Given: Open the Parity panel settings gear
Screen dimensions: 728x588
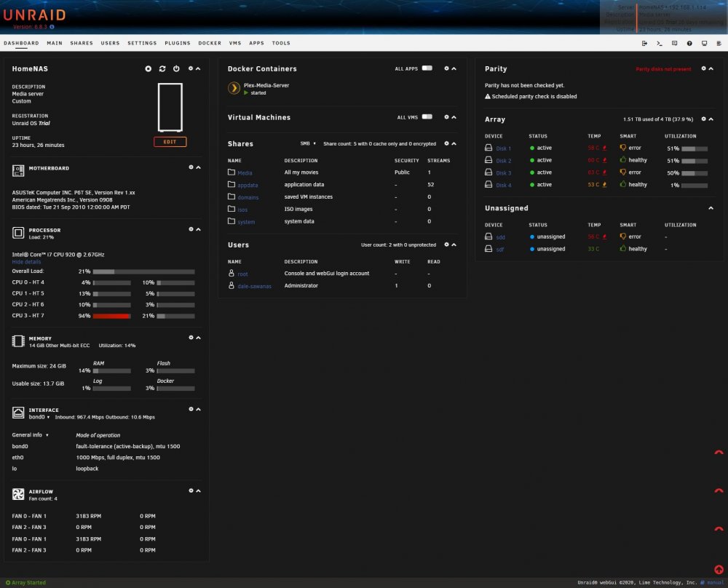Looking at the screenshot, I should [704, 68].
